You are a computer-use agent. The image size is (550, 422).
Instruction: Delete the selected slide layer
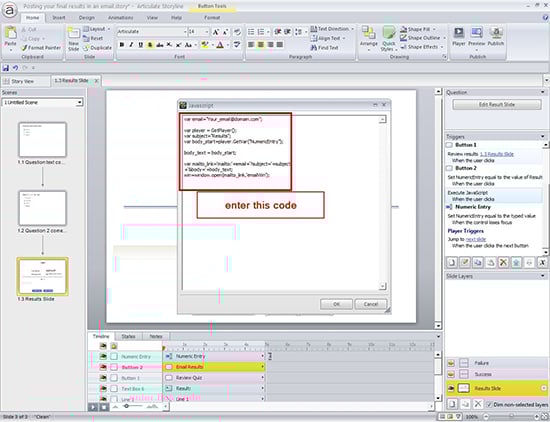tap(477, 404)
